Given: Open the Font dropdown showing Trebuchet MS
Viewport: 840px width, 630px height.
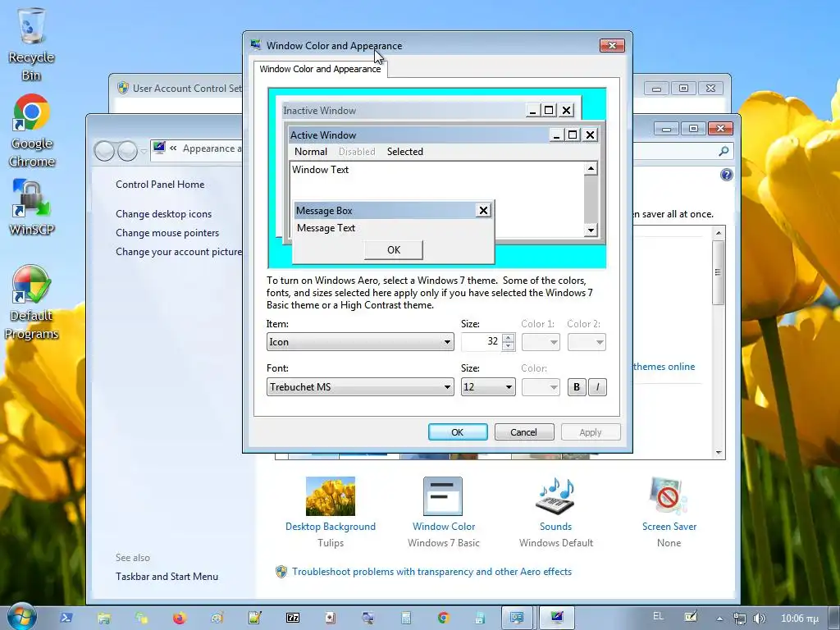Looking at the screenshot, I should coord(360,387).
